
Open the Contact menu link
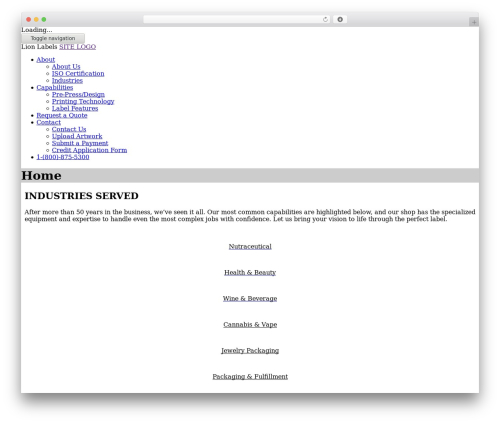(49, 123)
